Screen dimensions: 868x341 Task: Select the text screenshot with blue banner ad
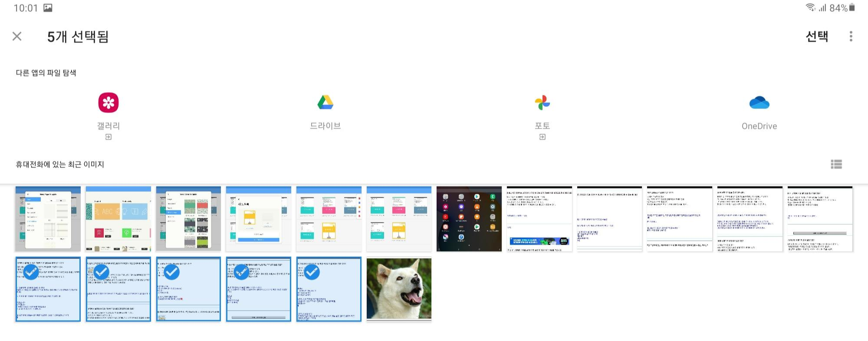click(539, 219)
